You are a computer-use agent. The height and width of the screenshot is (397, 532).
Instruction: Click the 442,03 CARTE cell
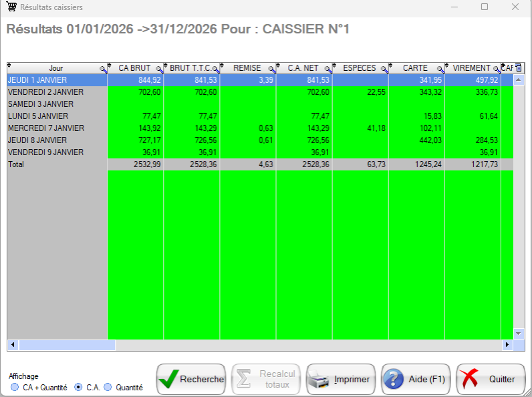pyautogui.click(x=417, y=140)
